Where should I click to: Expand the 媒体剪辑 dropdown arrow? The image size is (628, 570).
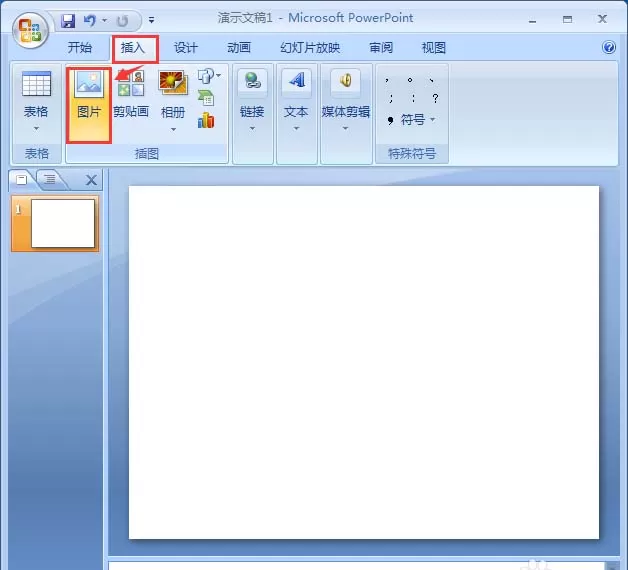point(345,129)
